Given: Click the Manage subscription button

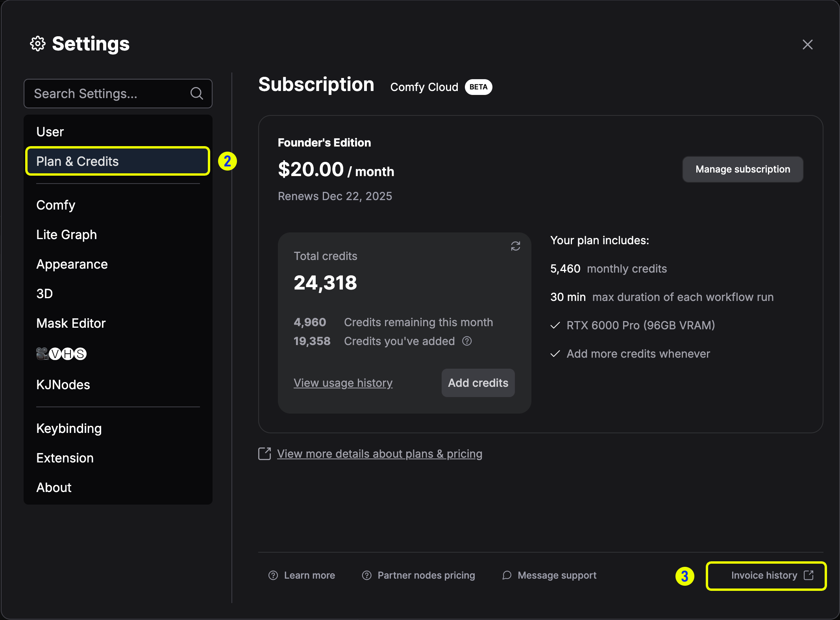Looking at the screenshot, I should [742, 169].
